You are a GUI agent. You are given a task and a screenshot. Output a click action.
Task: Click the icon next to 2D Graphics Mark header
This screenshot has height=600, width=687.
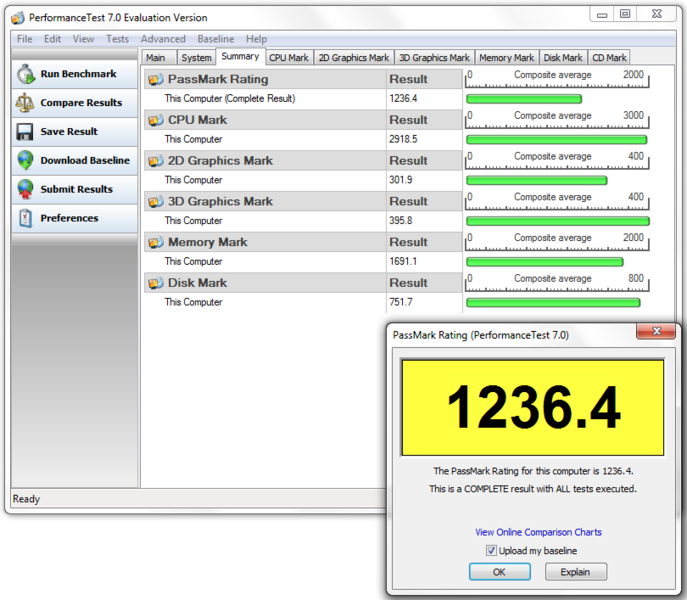pyautogui.click(x=156, y=161)
